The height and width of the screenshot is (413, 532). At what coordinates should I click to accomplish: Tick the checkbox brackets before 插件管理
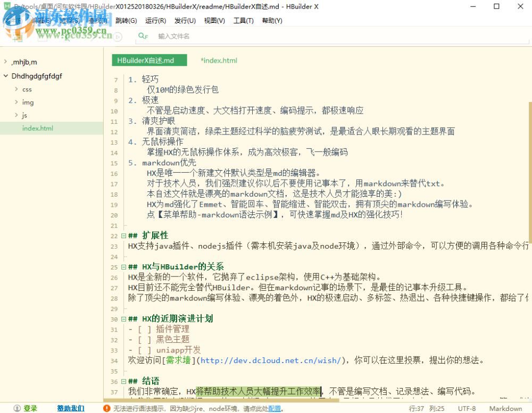(x=144, y=329)
